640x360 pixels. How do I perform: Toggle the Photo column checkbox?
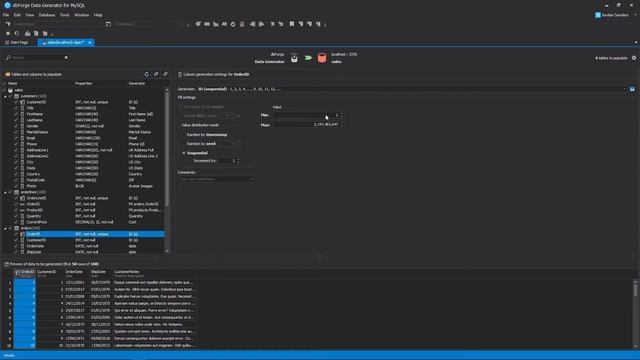(16, 186)
